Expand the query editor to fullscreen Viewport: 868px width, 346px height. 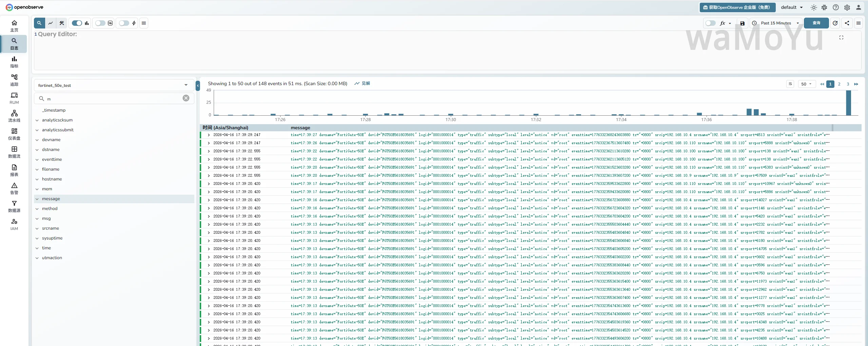point(841,38)
